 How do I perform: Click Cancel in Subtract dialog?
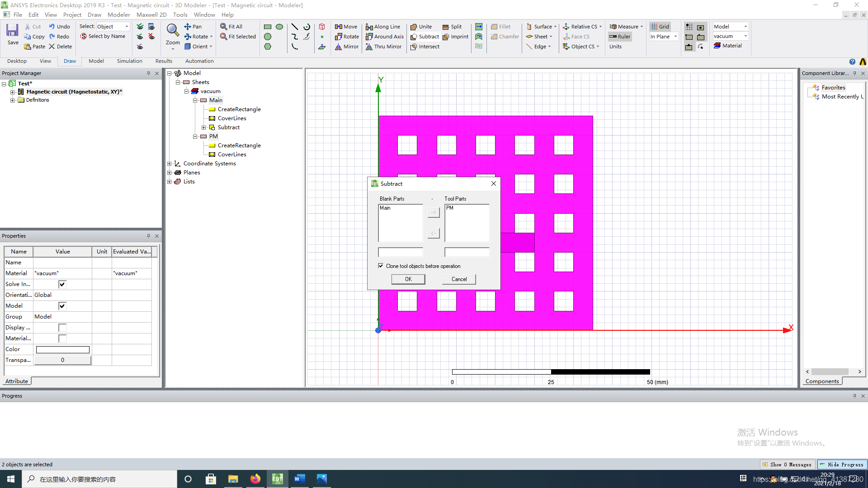[x=459, y=279]
